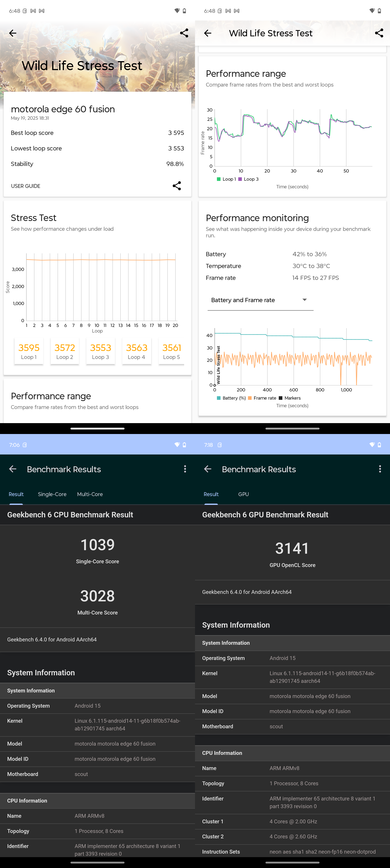Image resolution: width=390 pixels, height=868 pixels.
Task: Click multi-core score 3028
Action: (98, 596)
